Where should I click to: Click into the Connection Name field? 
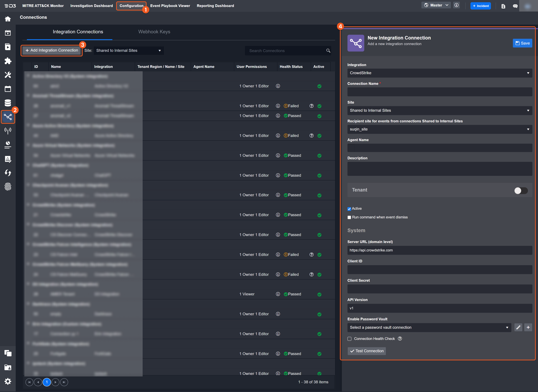tap(440, 92)
